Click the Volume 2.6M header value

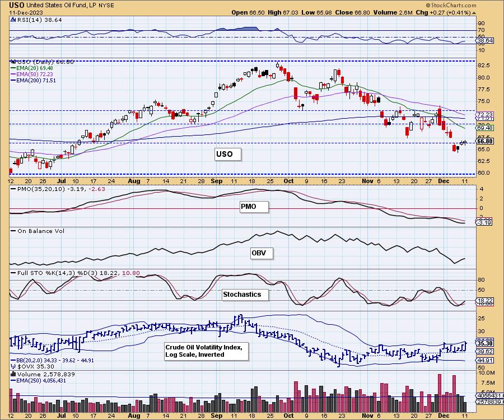click(x=393, y=12)
